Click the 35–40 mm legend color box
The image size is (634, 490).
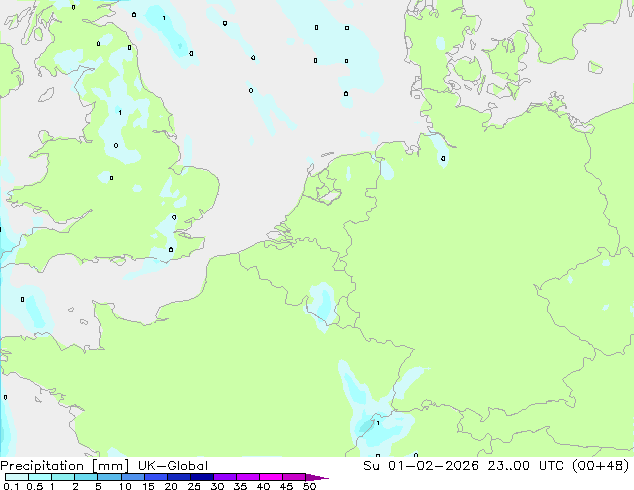[248, 477]
